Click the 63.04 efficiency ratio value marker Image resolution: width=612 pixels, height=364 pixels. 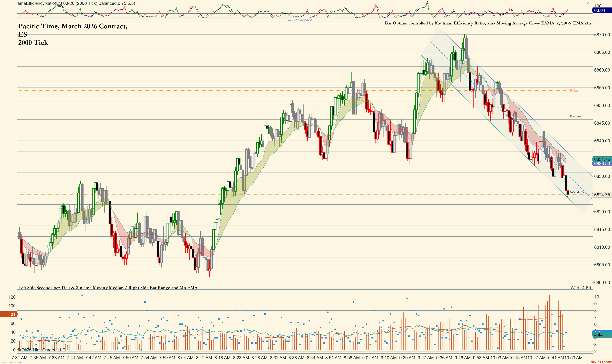coord(602,10)
